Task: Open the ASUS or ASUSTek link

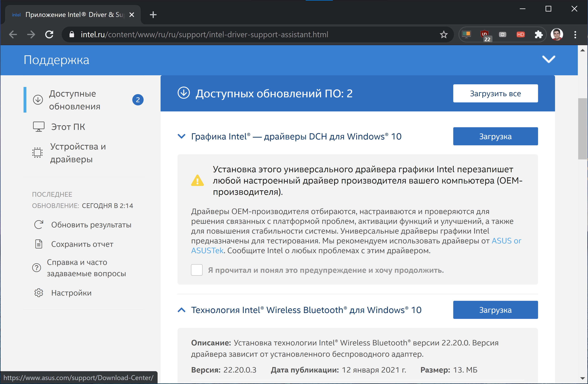Action: pyautogui.click(x=506, y=241)
